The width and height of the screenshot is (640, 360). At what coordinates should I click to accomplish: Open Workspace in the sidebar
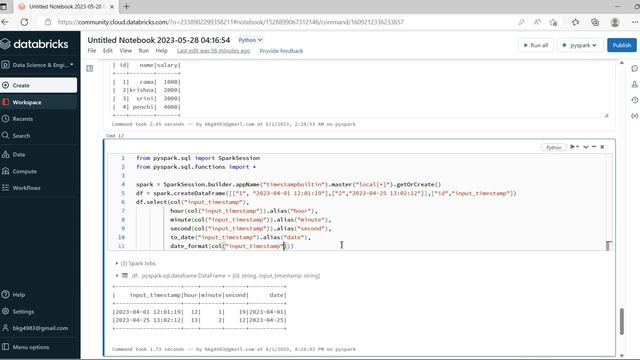(38, 102)
